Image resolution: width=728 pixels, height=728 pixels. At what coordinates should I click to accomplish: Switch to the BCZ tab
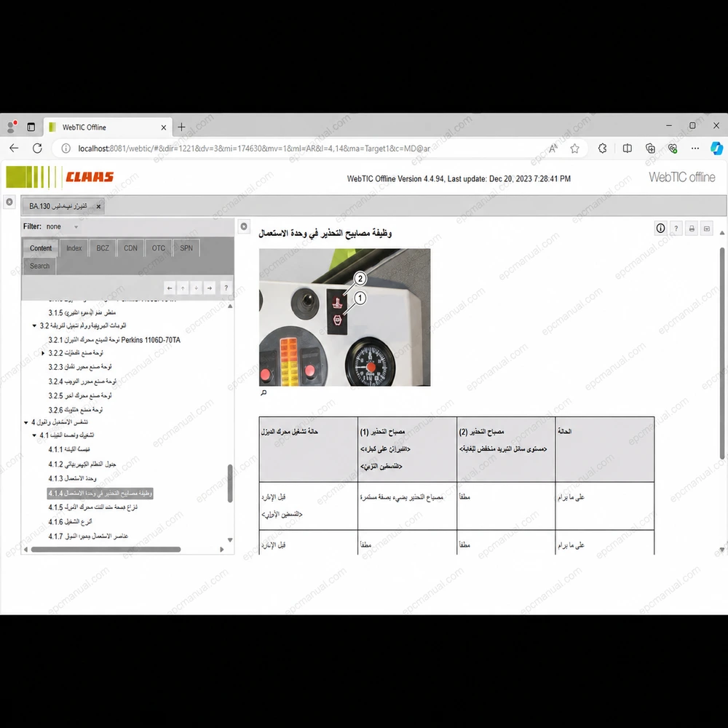103,248
